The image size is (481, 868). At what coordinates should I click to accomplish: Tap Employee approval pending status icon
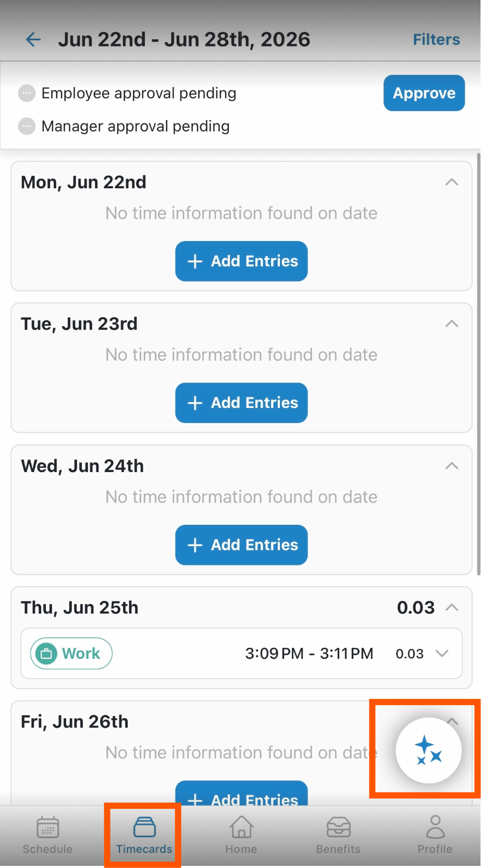tap(27, 93)
